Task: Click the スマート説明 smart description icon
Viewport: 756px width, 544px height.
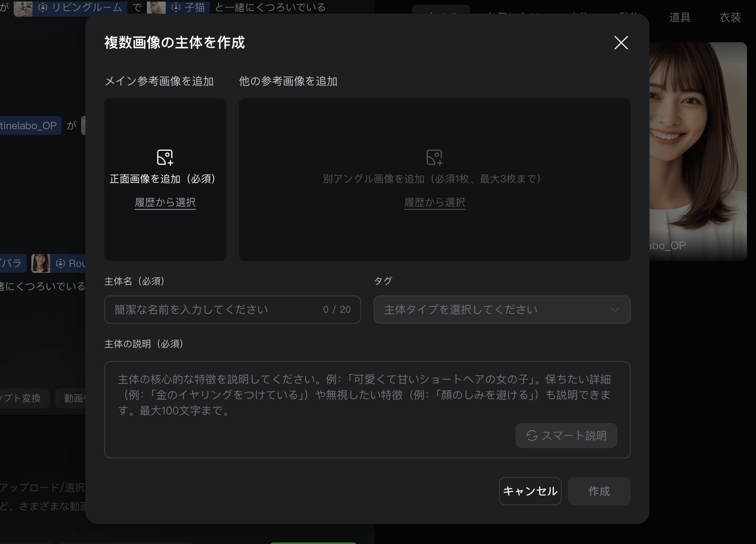Action: (532, 436)
